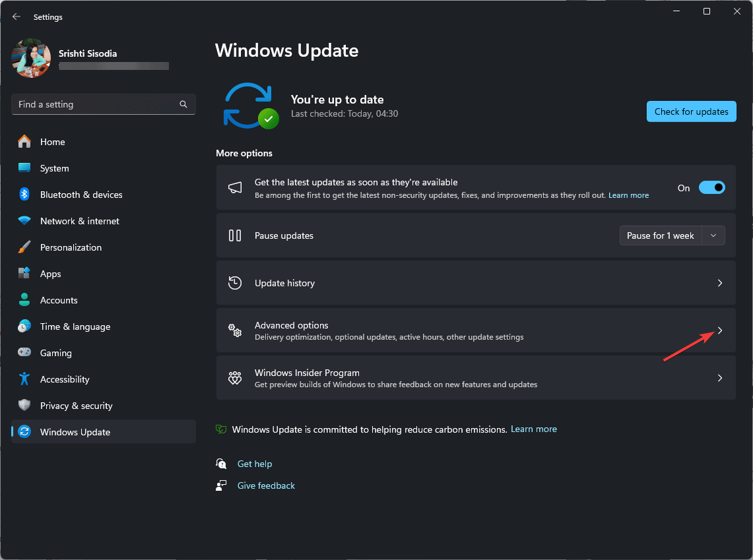
Task: Open Windows Insider Program chevron
Action: [x=720, y=378]
